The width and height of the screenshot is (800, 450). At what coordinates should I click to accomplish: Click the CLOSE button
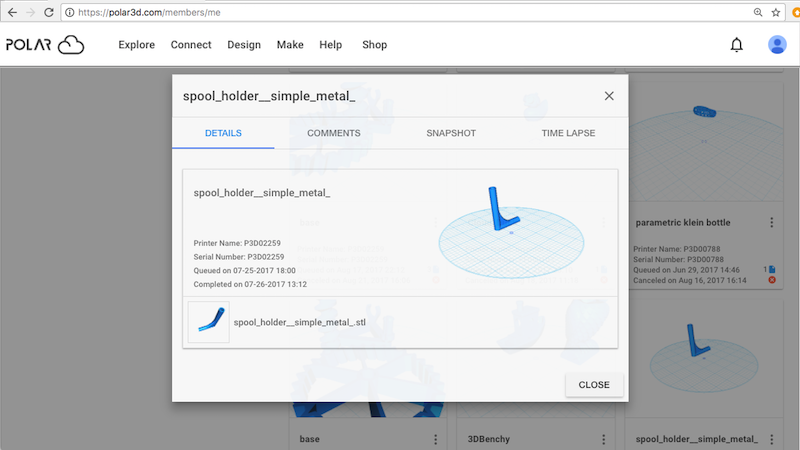594,385
